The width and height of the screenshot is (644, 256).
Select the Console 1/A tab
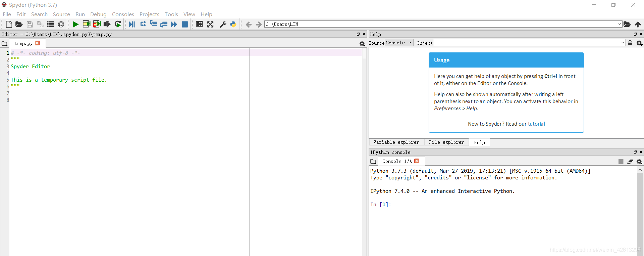coord(397,161)
